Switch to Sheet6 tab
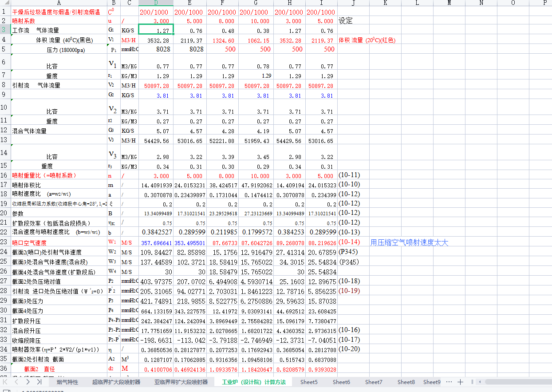Screen dimensions: 552x392 [341, 382]
